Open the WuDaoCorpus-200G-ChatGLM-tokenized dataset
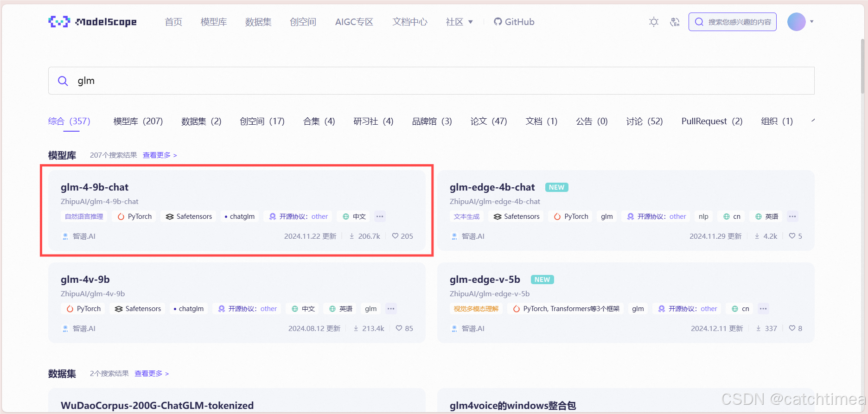 point(157,406)
